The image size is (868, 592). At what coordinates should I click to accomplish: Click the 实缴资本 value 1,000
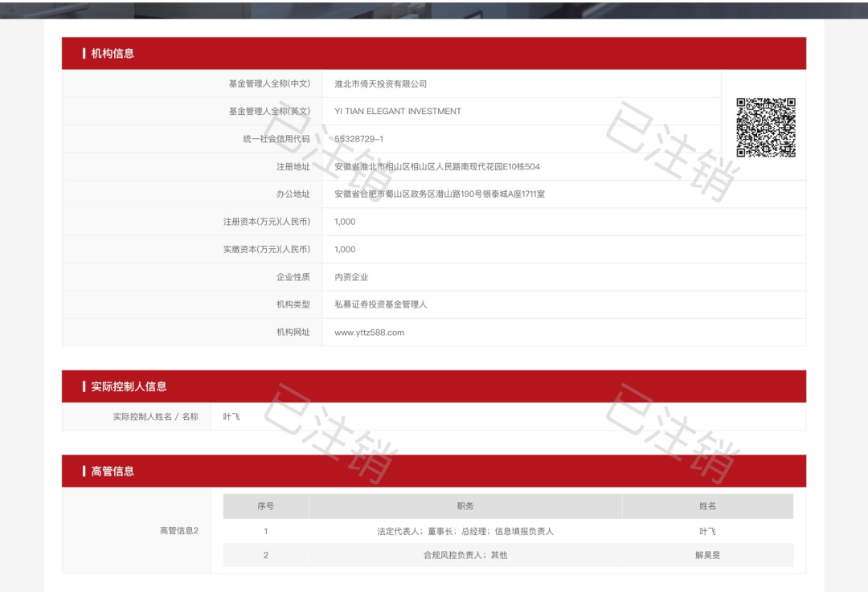pos(345,249)
